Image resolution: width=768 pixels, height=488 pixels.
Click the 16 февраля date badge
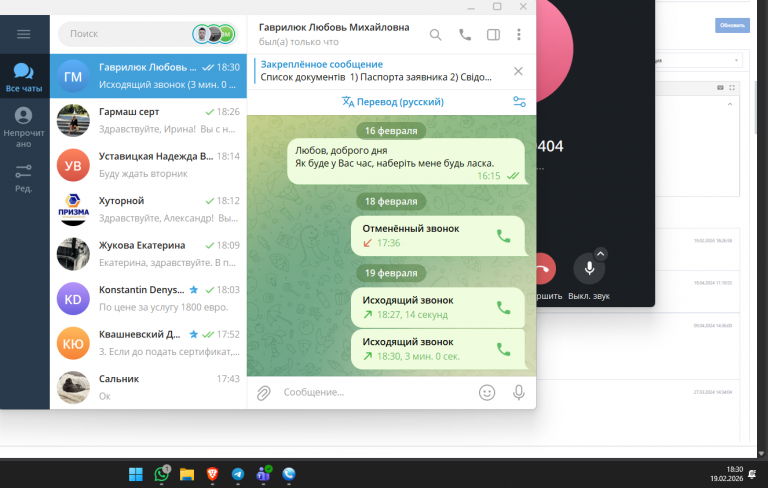(391, 131)
